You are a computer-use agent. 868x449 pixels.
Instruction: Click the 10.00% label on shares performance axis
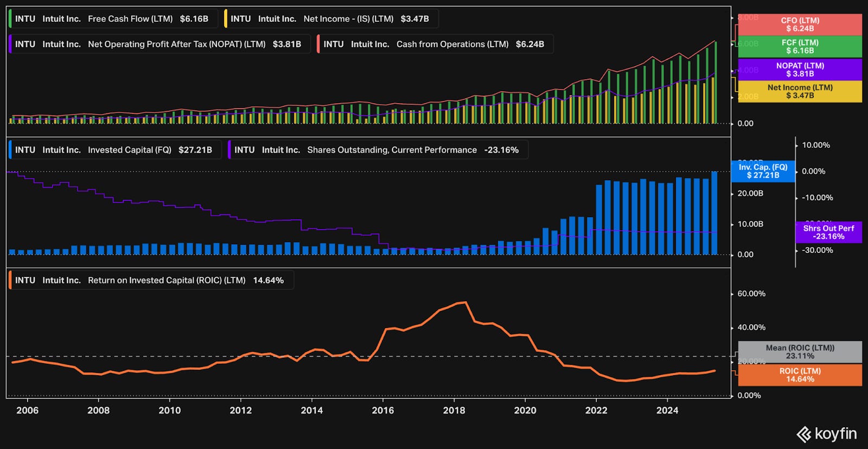pos(816,145)
